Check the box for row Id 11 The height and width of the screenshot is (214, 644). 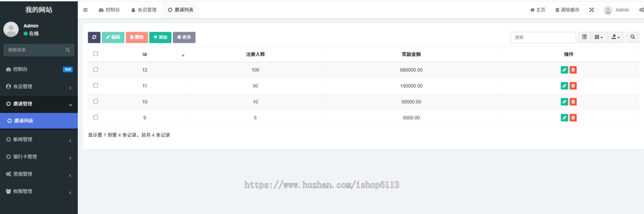click(x=96, y=85)
